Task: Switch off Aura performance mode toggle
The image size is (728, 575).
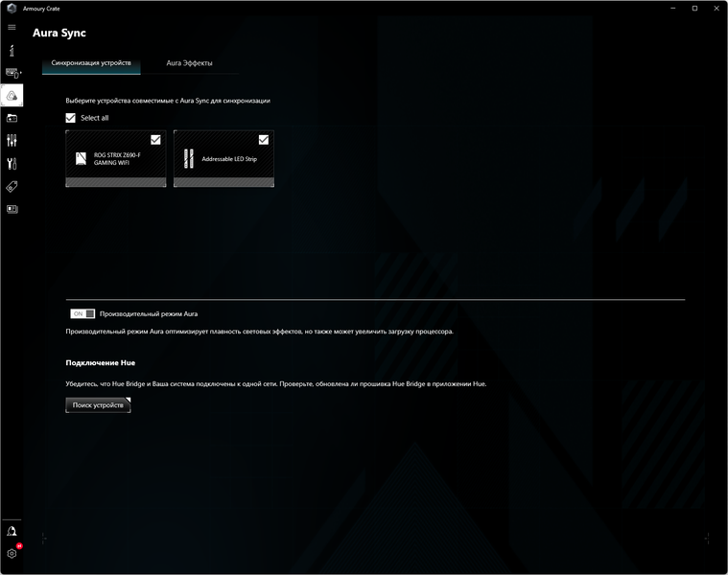Action: point(82,314)
